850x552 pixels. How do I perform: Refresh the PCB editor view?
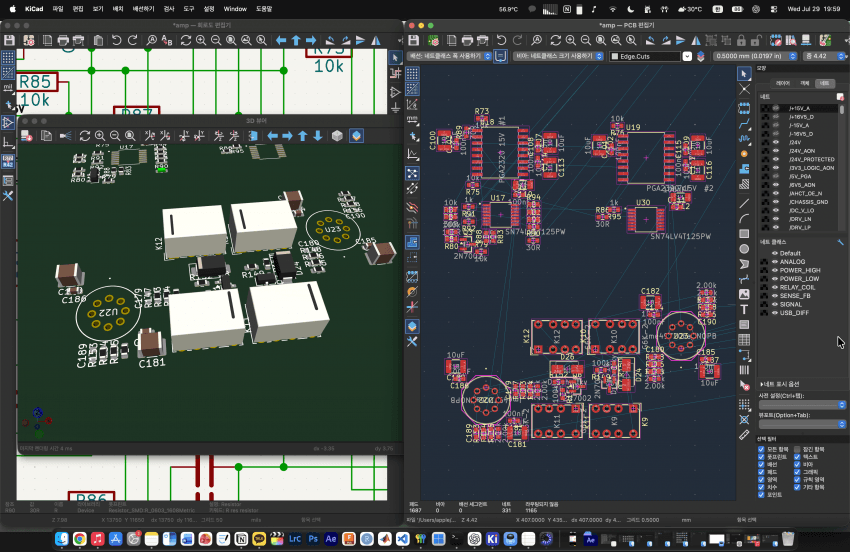556,40
